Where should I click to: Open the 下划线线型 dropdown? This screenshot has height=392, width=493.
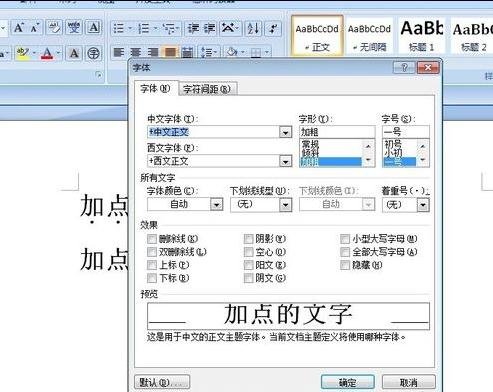pyautogui.click(x=285, y=205)
